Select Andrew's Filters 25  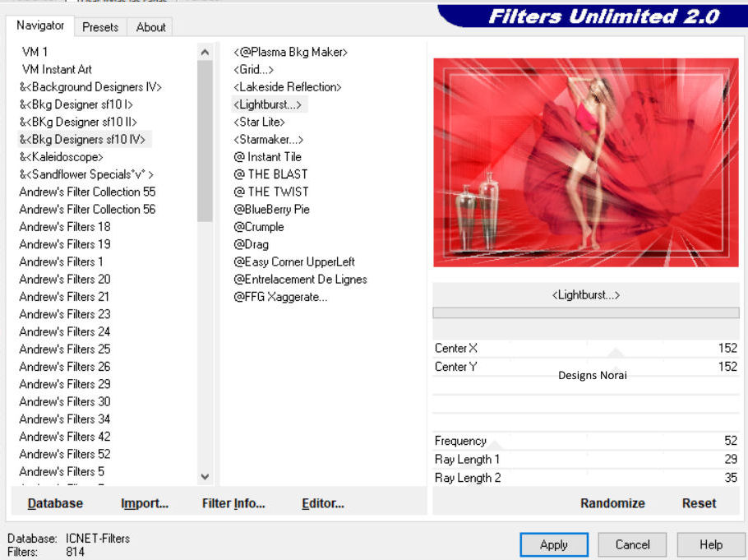65,349
